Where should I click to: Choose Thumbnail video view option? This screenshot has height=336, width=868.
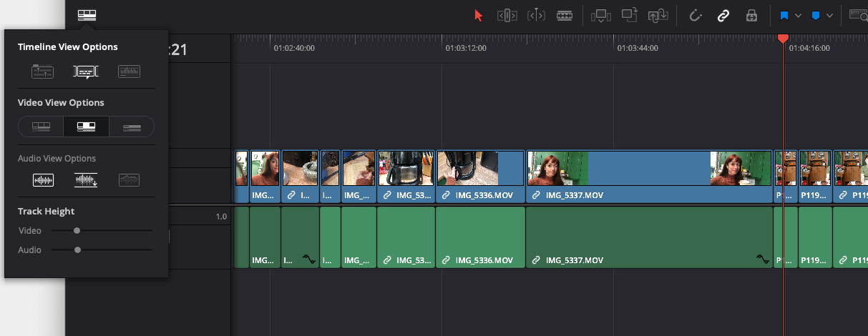[x=86, y=127]
